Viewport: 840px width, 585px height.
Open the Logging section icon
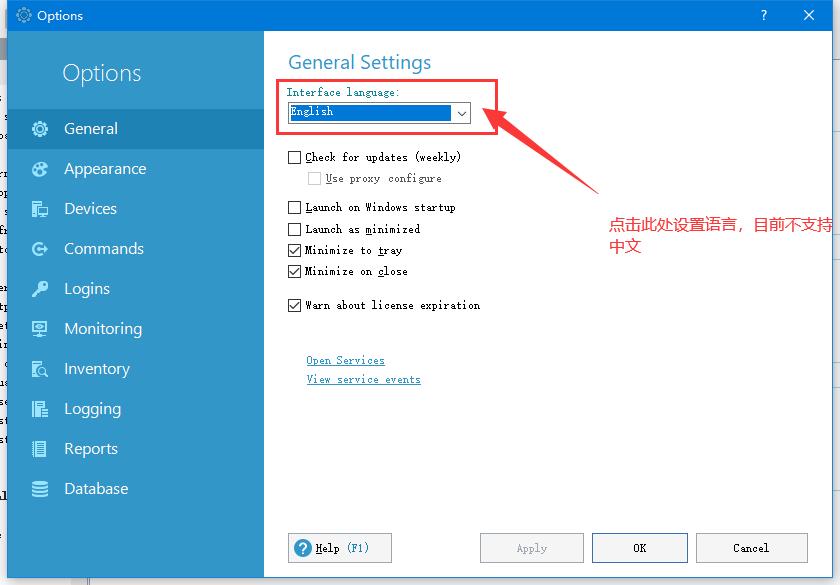(38, 408)
